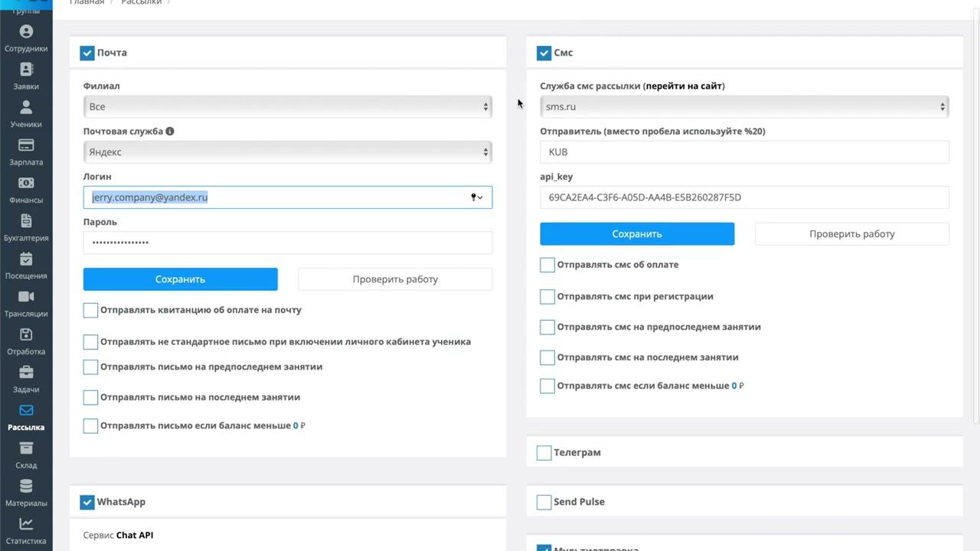Focus the Логин email input field
This screenshot has width=980, height=551.
[288, 197]
